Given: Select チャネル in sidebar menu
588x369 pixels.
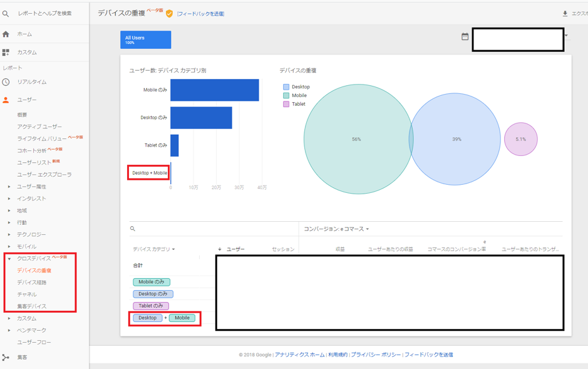Looking at the screenshot, I should (x=27, y=294).
